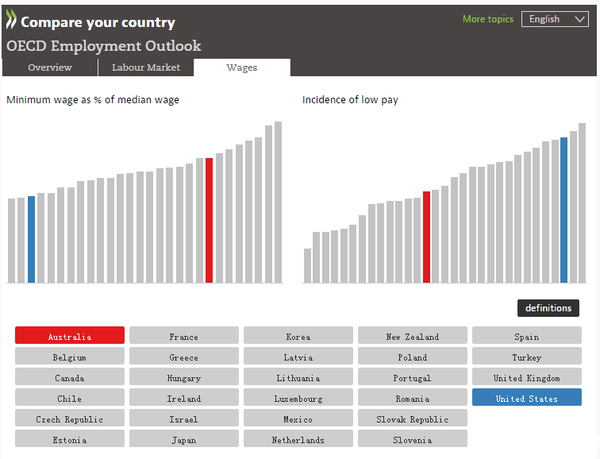Select the Wages tab

242,68
